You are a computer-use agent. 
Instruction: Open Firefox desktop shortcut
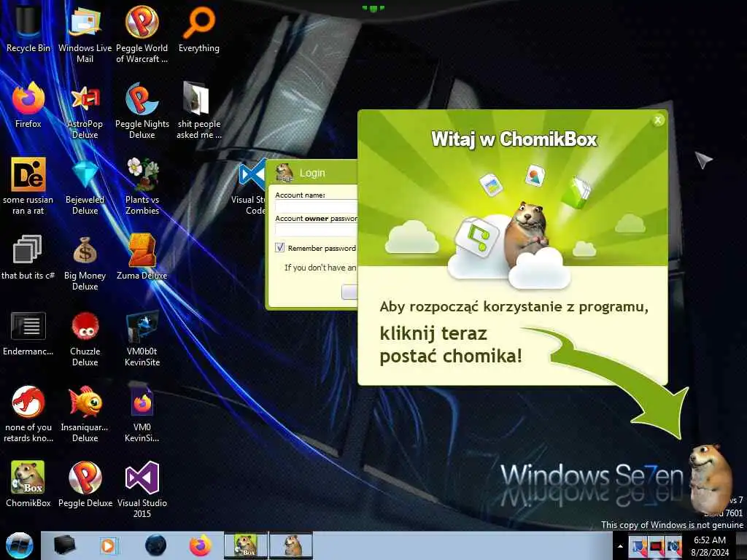coord(28,105)
